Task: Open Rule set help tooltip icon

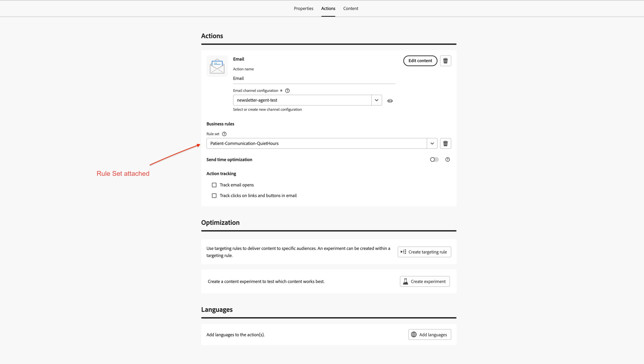Action: [x=224, y=134]
